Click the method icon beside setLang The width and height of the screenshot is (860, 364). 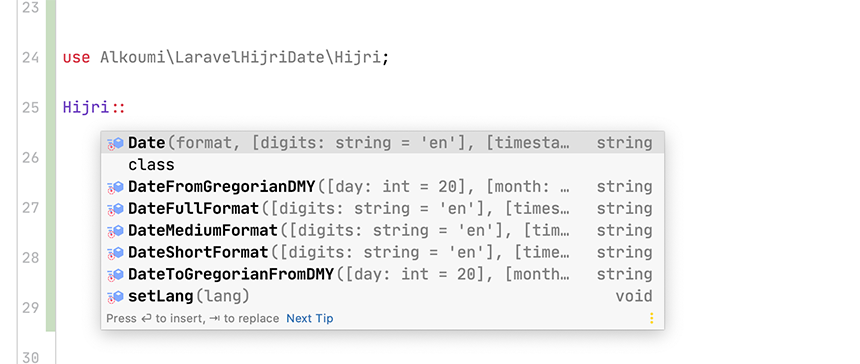pyautogui.click(x=115, y=297)
